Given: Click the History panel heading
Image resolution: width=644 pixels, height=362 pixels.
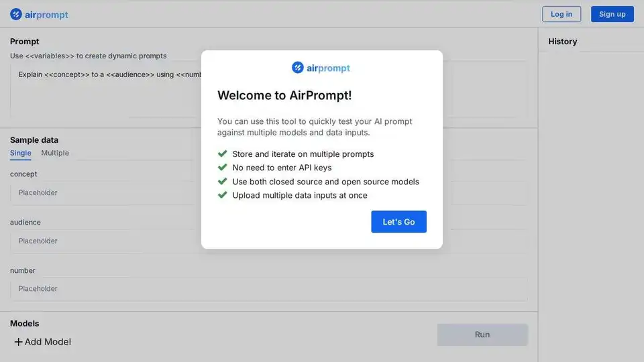Looking at the screenshot, I should point(562,42).
